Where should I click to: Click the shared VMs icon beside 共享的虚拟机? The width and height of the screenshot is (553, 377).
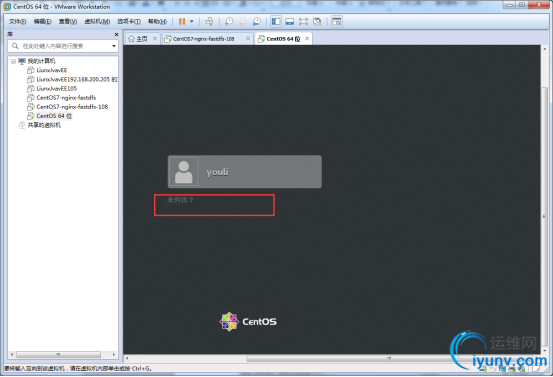22,125
